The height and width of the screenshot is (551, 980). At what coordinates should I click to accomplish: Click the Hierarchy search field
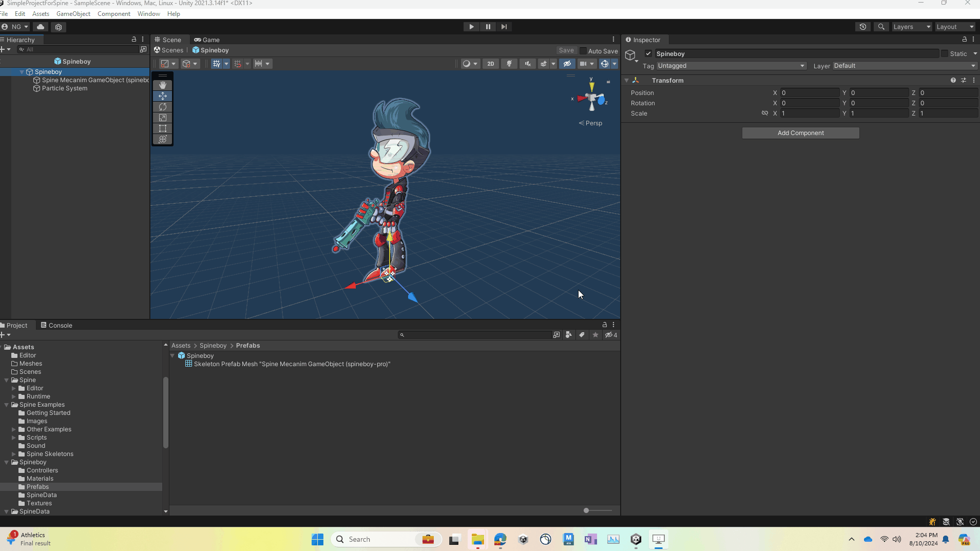tap(78, 49)
